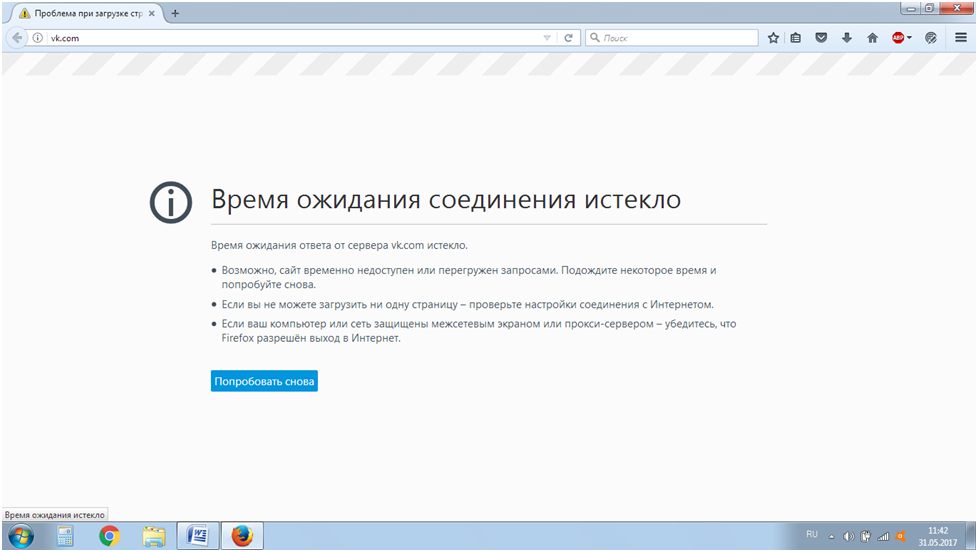Image resolution: width=978 pixels, height=552 pixels.
Task: Open Windows Explorer folder taskbar icon
Action: click(153, 536)
